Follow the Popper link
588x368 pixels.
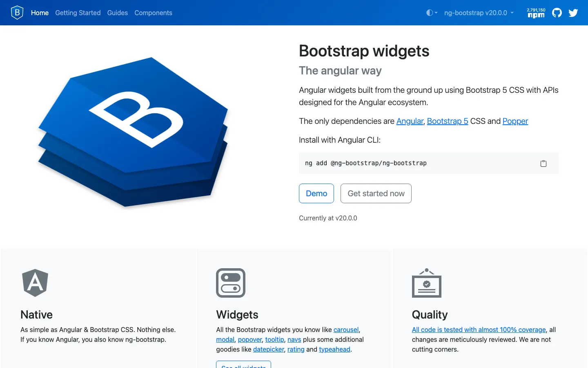tap(515, 121)
